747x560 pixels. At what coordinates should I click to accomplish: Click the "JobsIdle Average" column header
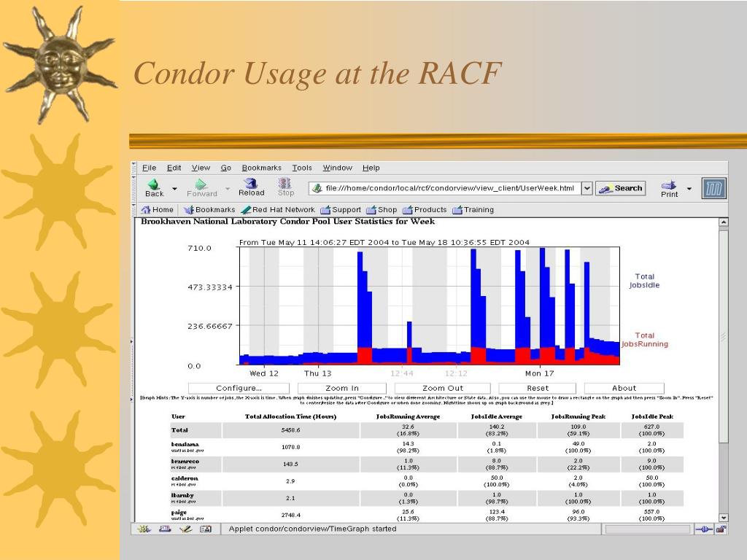click(x=496, y=416)
